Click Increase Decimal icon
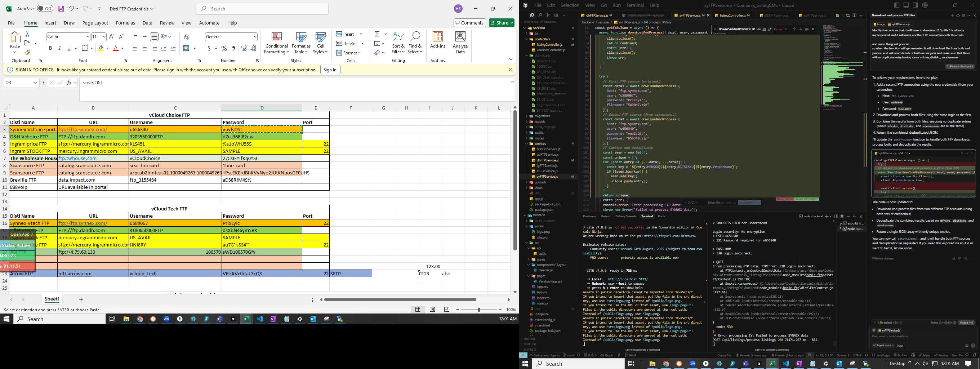The width and height of the screenshot is (980, 369). click(244, 48)
